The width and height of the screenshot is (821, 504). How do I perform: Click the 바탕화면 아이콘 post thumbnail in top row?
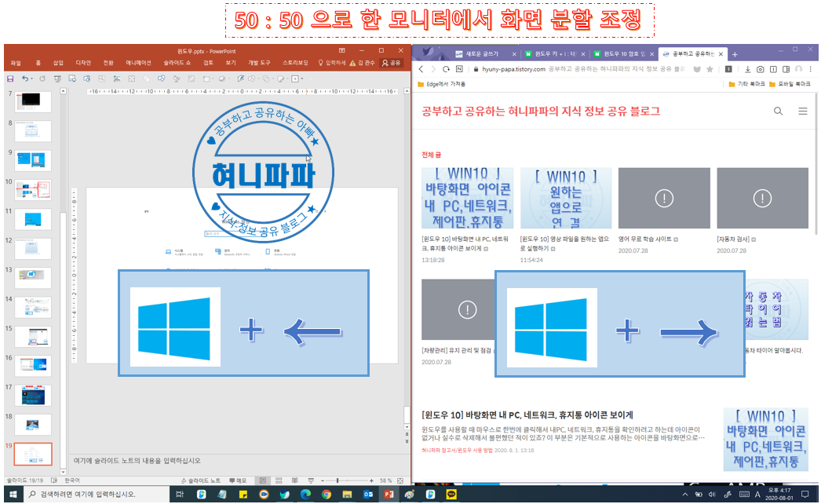pos(467,198)
